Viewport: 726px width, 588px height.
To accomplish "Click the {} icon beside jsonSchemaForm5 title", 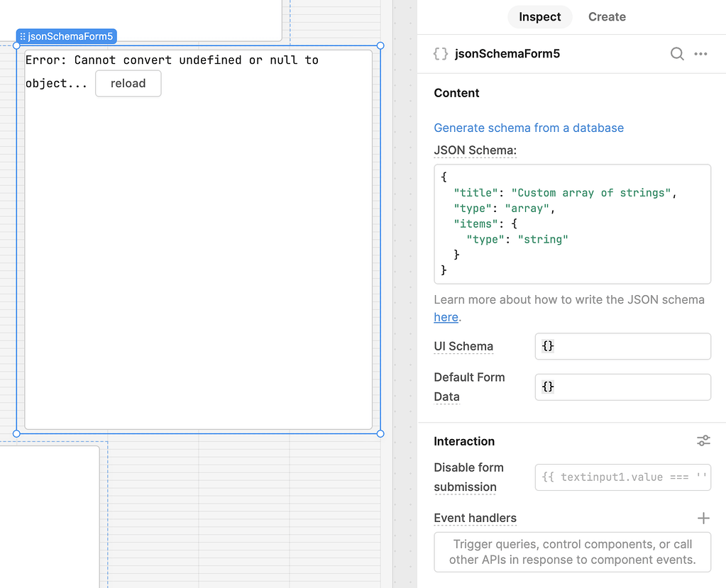I will click(440, 52).
